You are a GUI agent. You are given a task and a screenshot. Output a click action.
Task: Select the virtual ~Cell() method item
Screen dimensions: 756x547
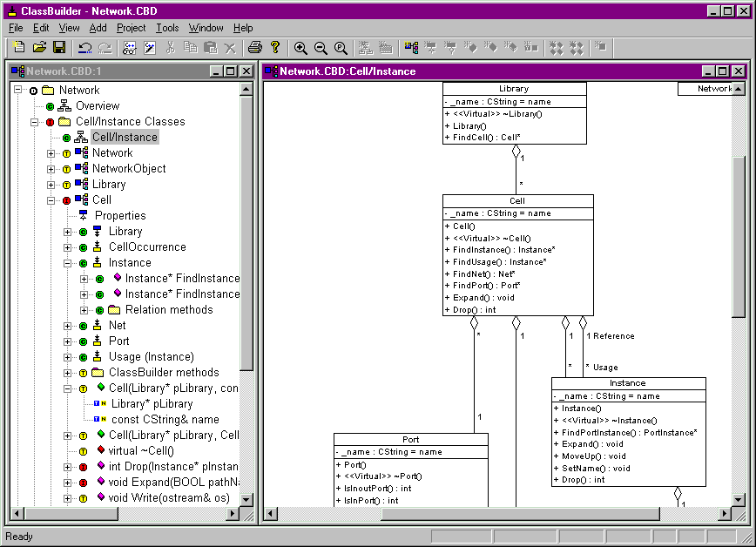tap(141, 451)
